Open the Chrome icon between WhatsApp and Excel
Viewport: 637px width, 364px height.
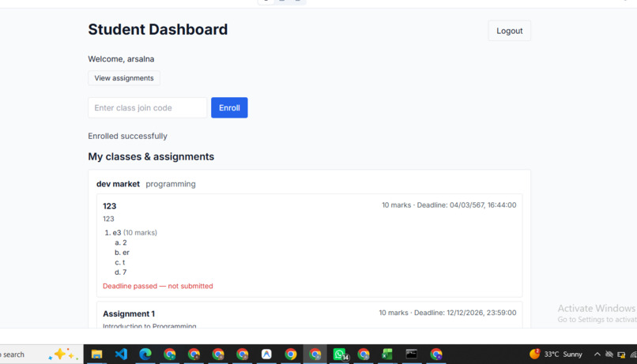pyautogui.click(x=364, y=355)
